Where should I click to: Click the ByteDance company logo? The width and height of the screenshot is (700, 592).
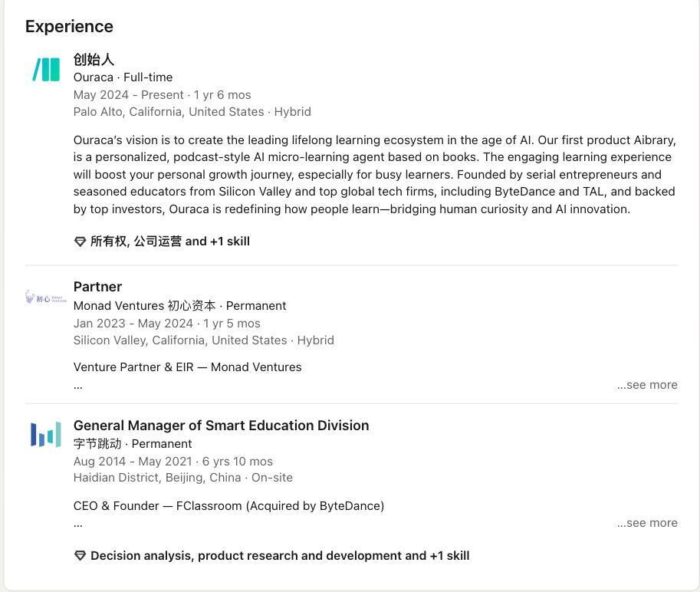46,435
